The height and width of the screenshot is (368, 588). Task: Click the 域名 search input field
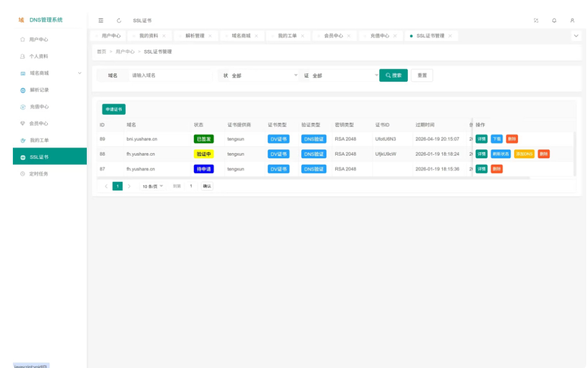tap(169, 76)
